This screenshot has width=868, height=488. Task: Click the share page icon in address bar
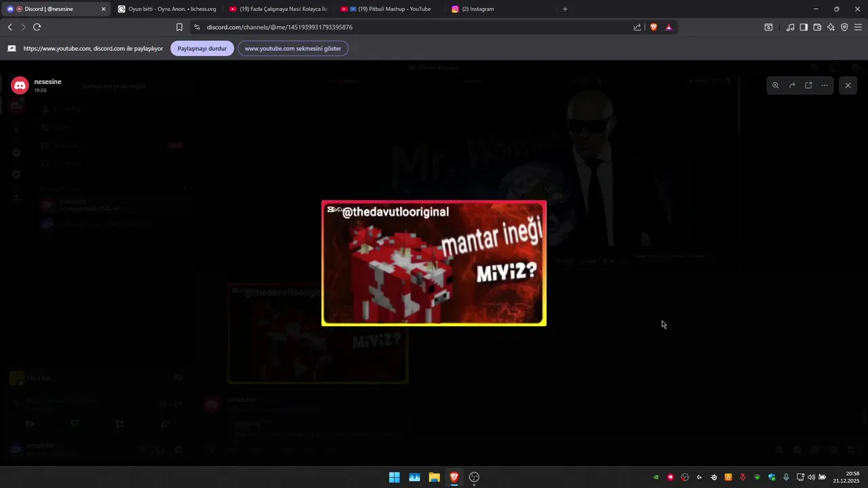637,27
